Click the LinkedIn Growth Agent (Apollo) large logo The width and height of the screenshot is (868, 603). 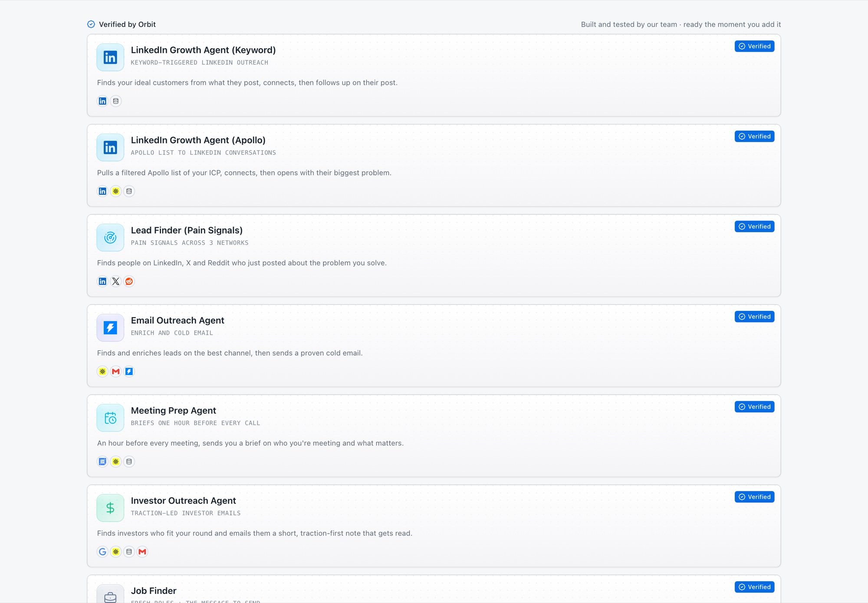(110, 148)
